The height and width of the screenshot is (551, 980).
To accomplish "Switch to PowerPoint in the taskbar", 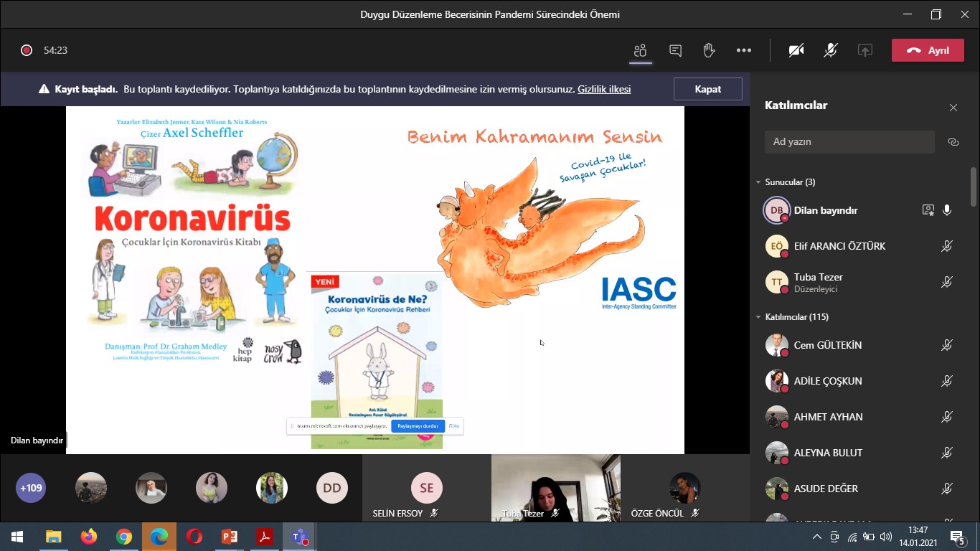I will (230, 537).
